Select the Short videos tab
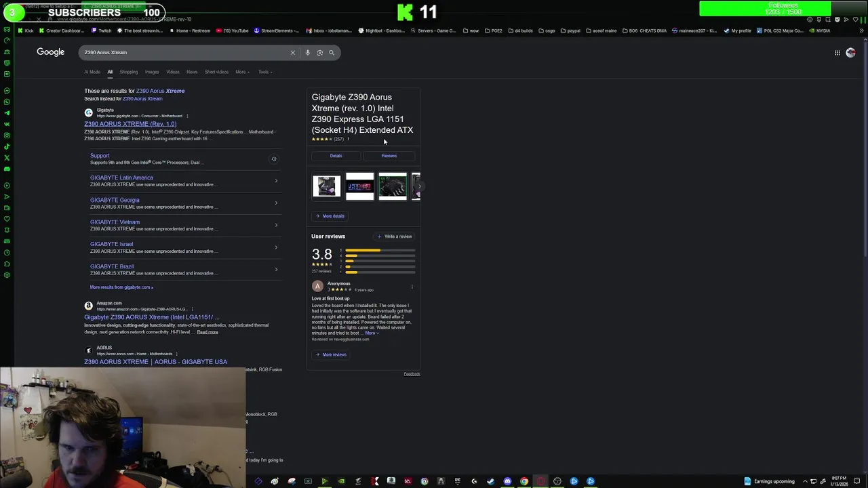The image size is (868, 488). (x=216, y=72)
